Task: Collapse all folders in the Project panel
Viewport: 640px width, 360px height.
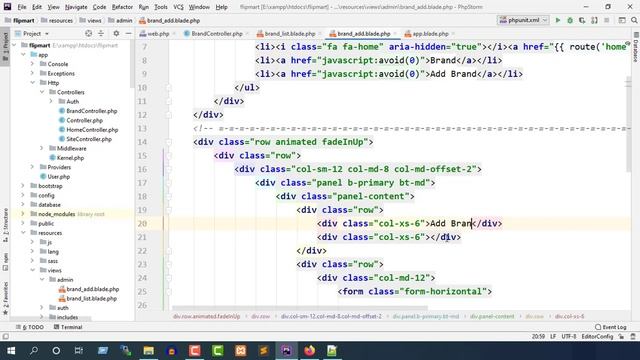Action: click(101, 33)
